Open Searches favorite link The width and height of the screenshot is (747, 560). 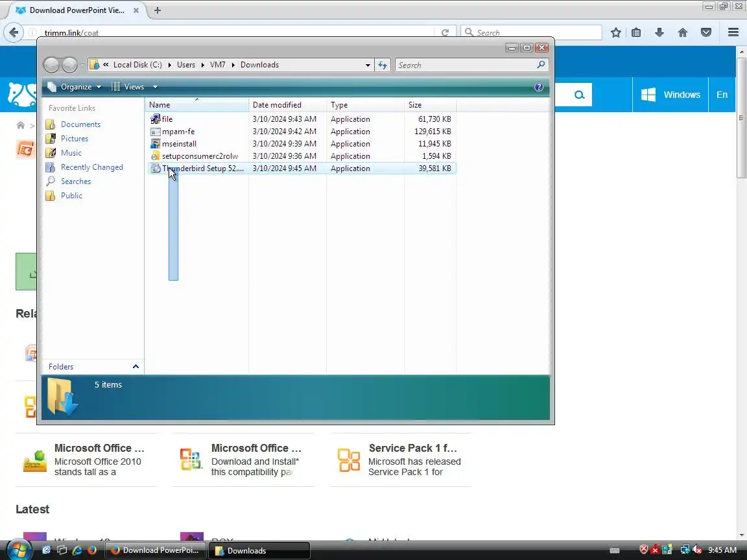[76, 181]
